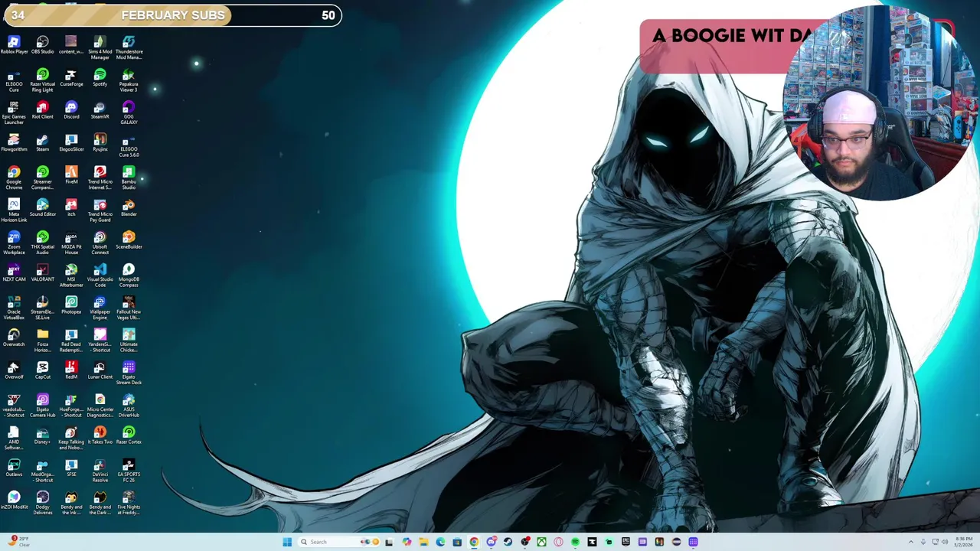Click the Spotify icon in the taskbar
Image resolution: width=980 pixels, height=551 pixels.
pos(575,542)
